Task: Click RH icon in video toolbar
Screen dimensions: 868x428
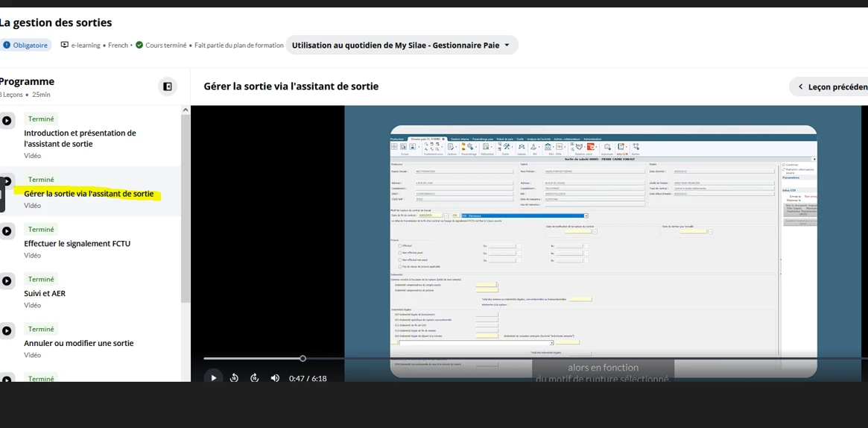Action: (533, 147)
